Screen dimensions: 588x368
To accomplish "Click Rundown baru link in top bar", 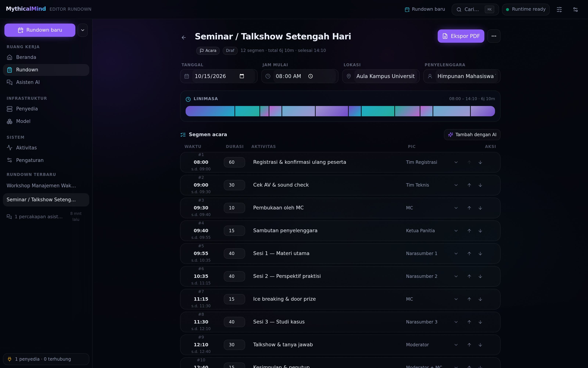I will point(425,9).
